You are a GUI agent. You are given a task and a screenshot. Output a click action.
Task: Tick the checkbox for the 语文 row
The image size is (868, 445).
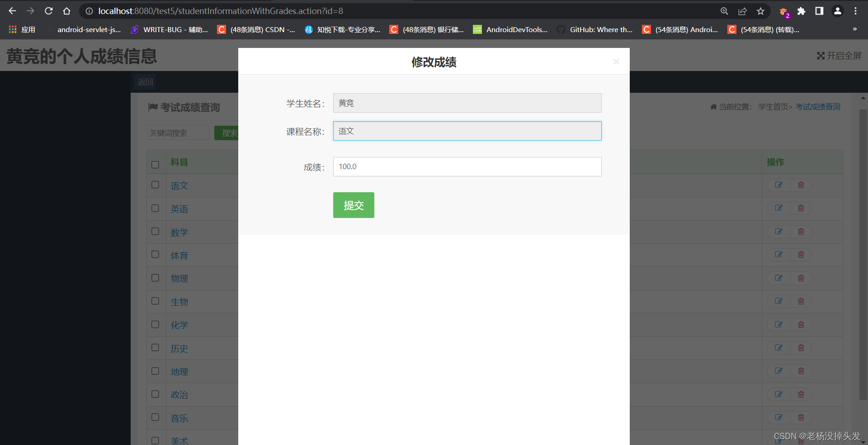(155, 185)
